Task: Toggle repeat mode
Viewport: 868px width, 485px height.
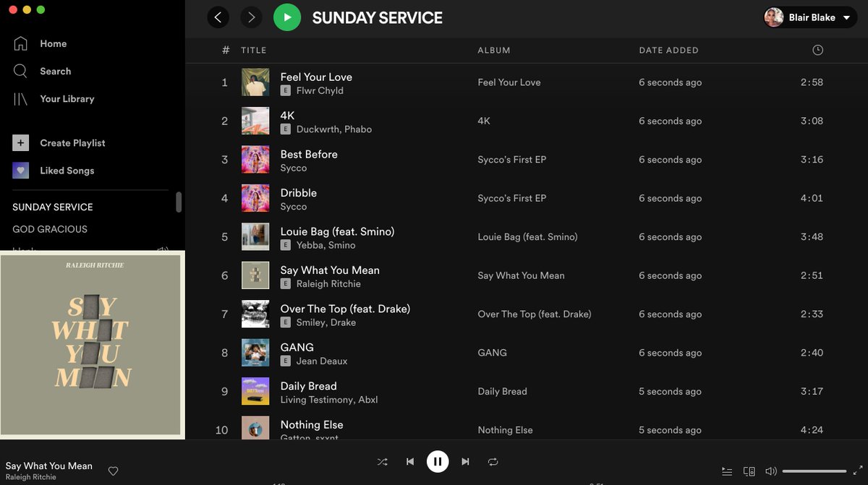Action: click(x=493, y=461)
